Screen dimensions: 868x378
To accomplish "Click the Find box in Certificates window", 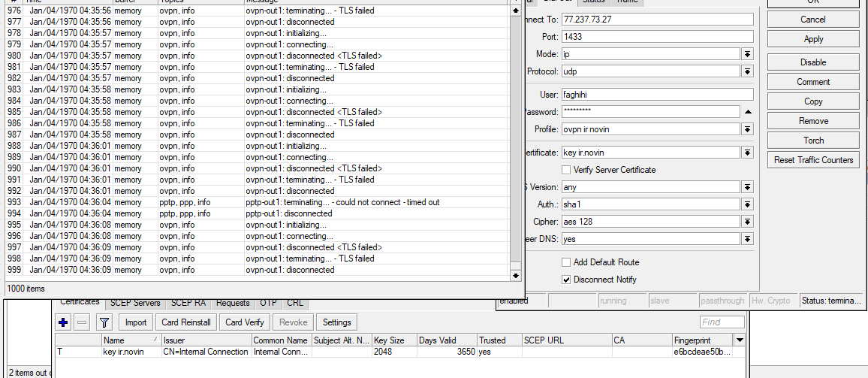I will pyautogui.click(x=722, y=322).
